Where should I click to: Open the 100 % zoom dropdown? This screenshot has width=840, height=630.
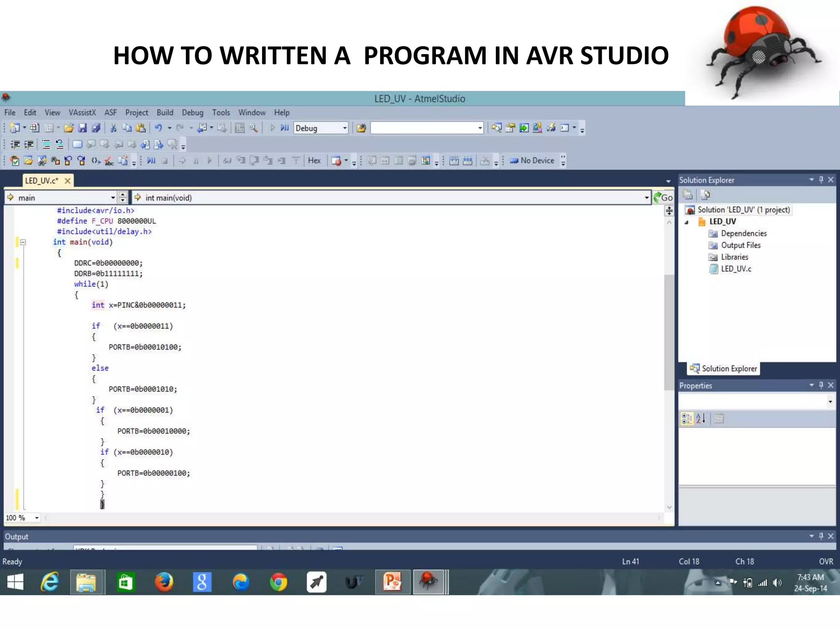(37, 518)
